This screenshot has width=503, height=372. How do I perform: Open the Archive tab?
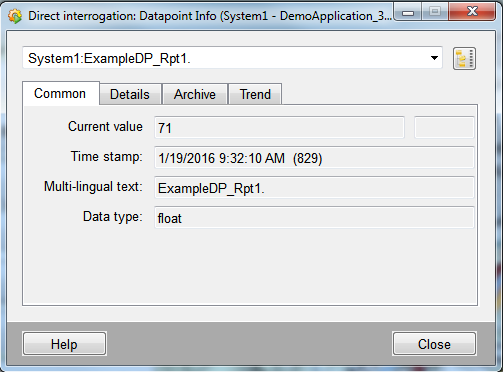195,94
